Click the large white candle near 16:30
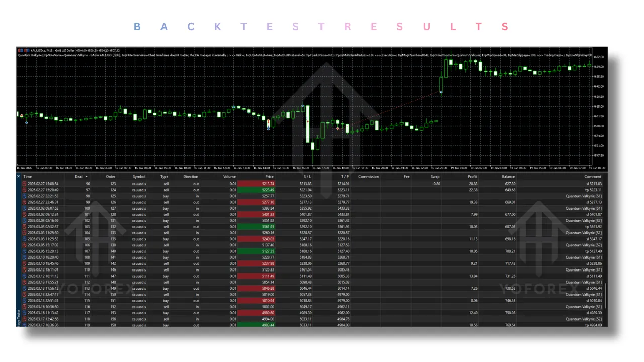The height and width of the screenshot is (362, 644). pyautogui.click(x=307, y=124)
